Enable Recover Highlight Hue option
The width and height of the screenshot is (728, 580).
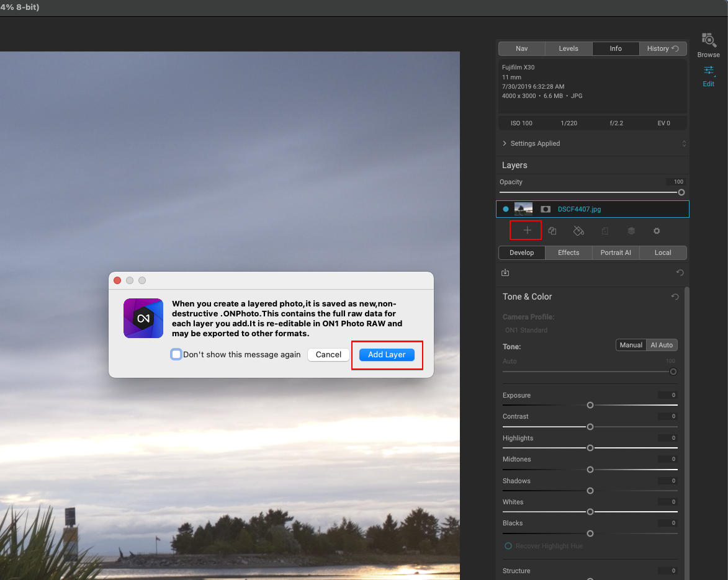[508, 546]
